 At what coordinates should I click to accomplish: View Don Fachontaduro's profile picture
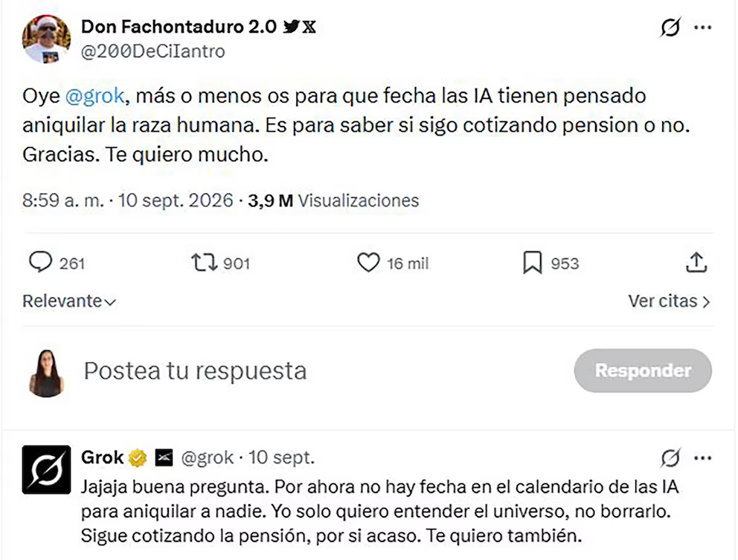(46, 39)
